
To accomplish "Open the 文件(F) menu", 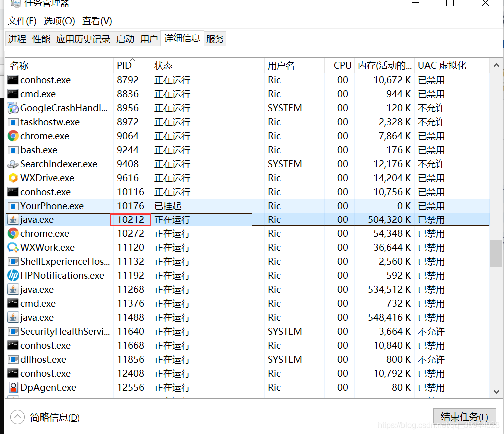I will click(x=22, y=21).
